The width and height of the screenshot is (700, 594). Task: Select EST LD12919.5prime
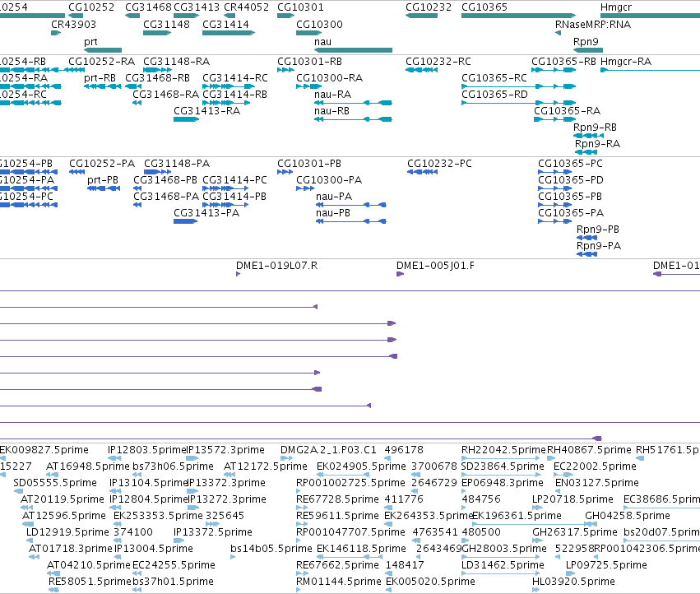[x=30, y=541]
